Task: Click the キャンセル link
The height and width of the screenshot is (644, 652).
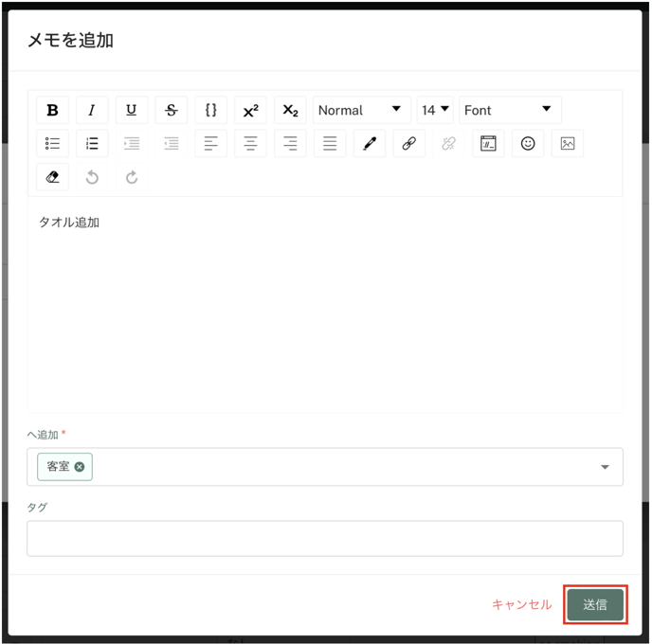Action: [x=521, y=604]
